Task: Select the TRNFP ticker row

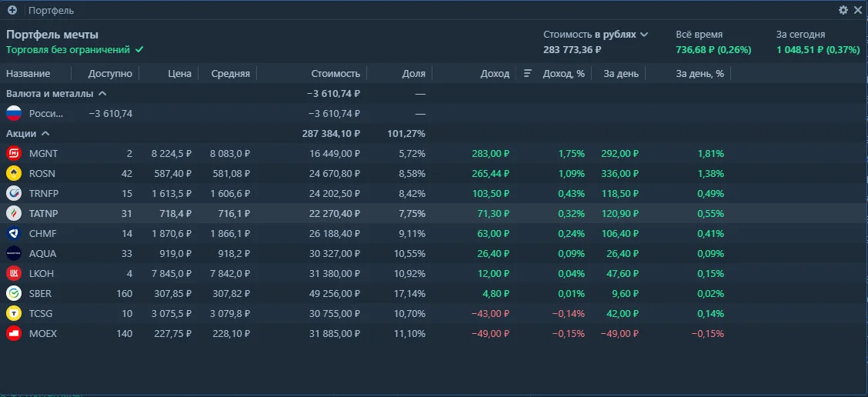Action: [x=434, y=193]
